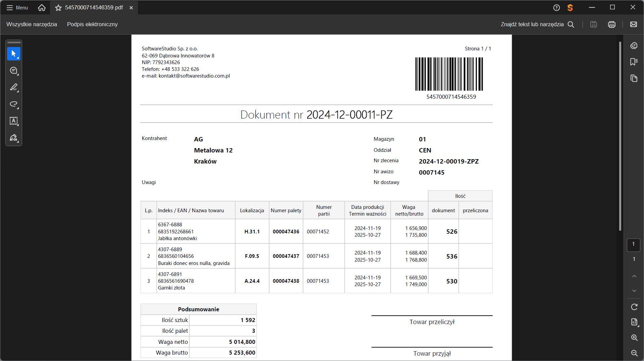Click the document number 2024-12-00011-PZ

[349, 115]
